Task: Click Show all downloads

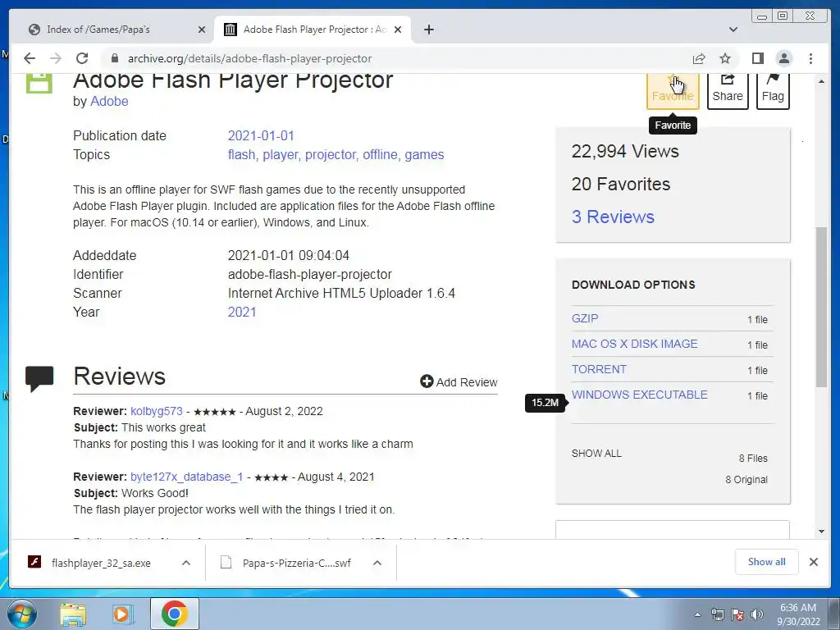Action: point(767,561)
